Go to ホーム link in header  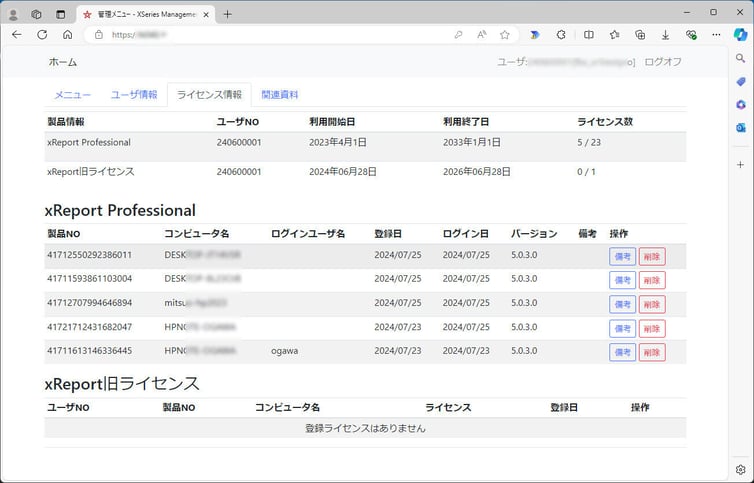pos(63,62)
